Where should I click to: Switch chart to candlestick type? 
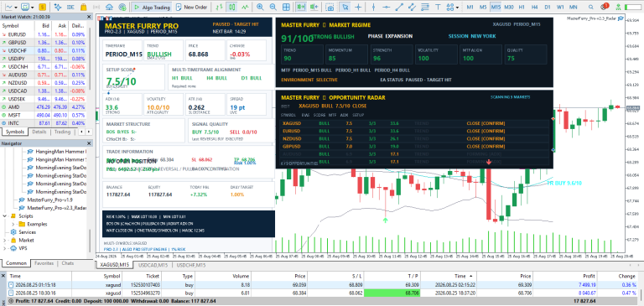[x=232, y=7]
